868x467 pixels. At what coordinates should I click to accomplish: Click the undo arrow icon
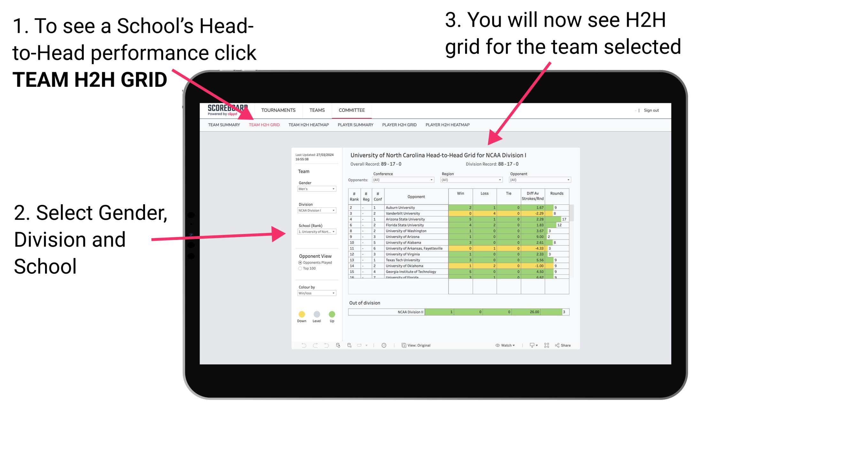[303, 345]
